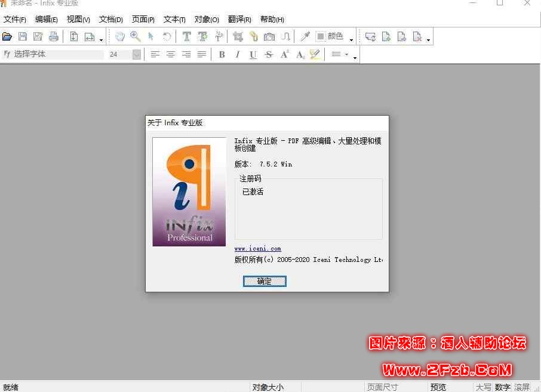Select the Hand pan tool
The height and width of the screenshot is (392, 541).
[x=119, y=36]
